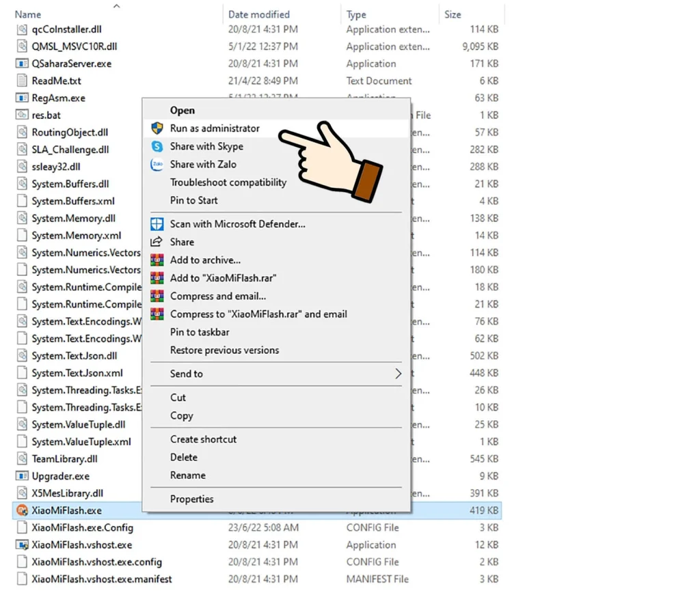Click the Share arrow icon

[x=157, y=242]
